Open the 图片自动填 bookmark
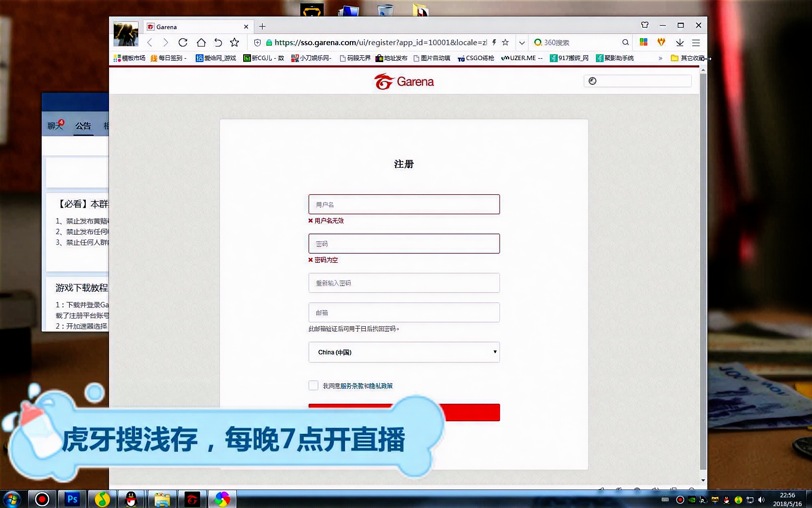 [432, 58]
